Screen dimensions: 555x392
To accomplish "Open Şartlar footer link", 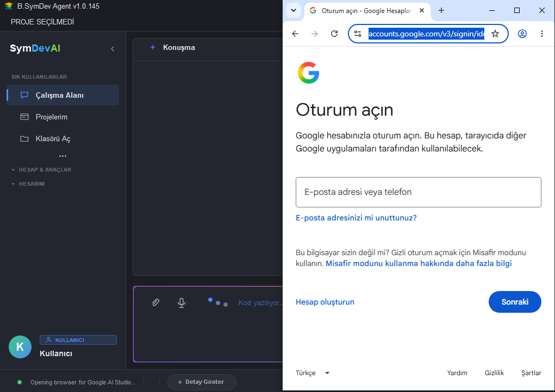I will [531, 373].
